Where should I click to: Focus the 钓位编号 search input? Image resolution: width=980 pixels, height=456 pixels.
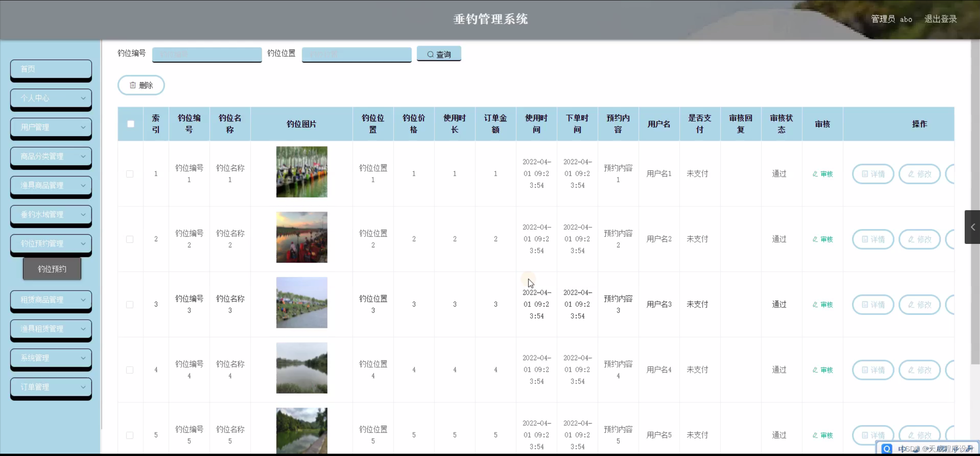pyautogui.click(x=207, y=54)
